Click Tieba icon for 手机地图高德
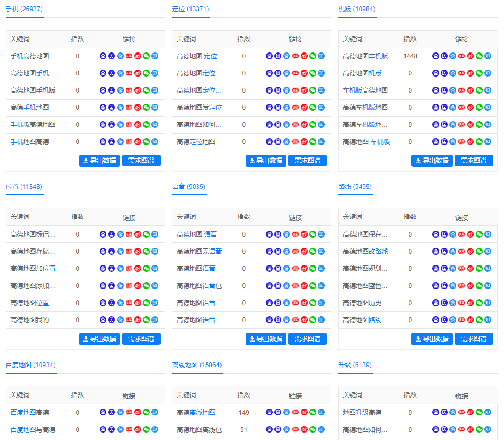This screenshot has height=440, width=504. (x=129, y=141)
